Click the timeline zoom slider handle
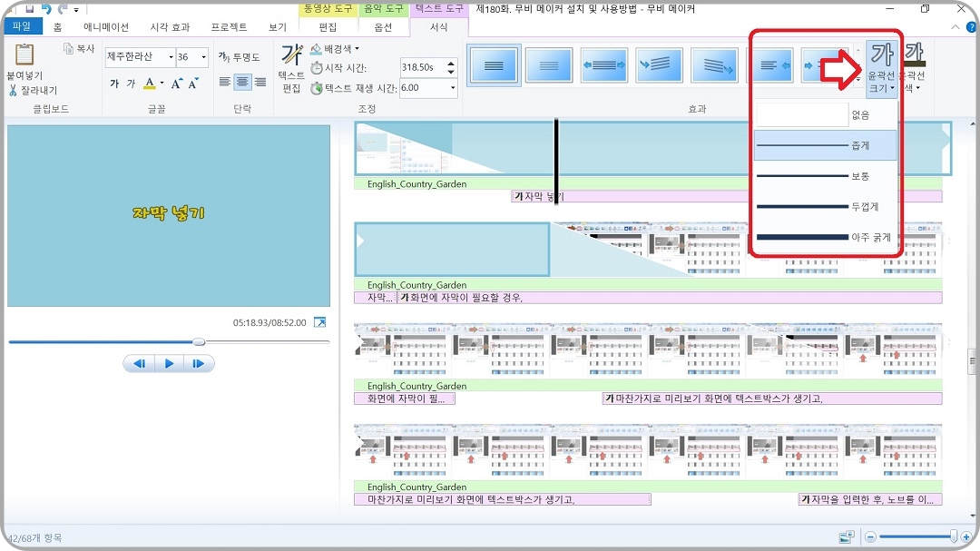The width and height of the screenshot is (980, 551). point(953,536)
